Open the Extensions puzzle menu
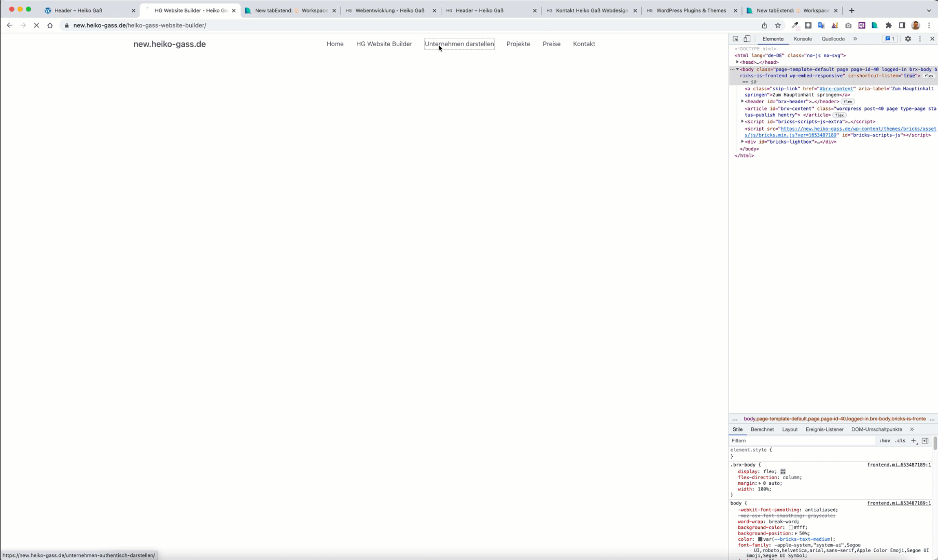This screenshot has height=560, width=938. (889, 25)
